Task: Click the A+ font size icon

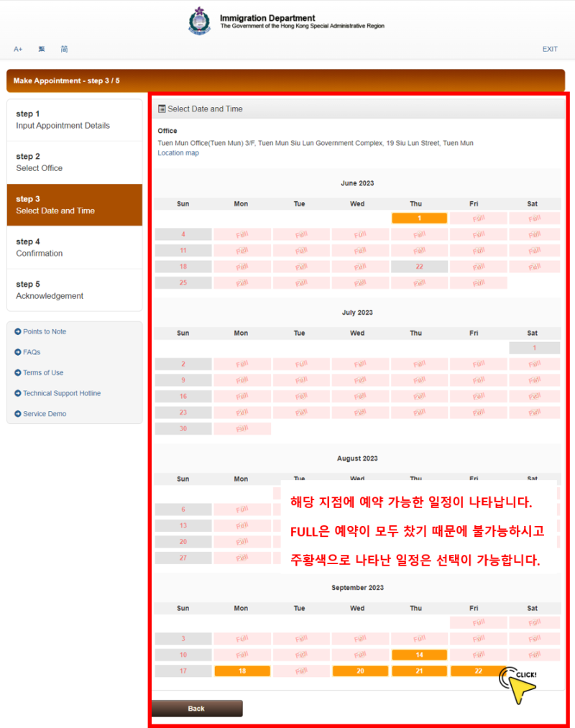Action: click(x=18, y=49)
